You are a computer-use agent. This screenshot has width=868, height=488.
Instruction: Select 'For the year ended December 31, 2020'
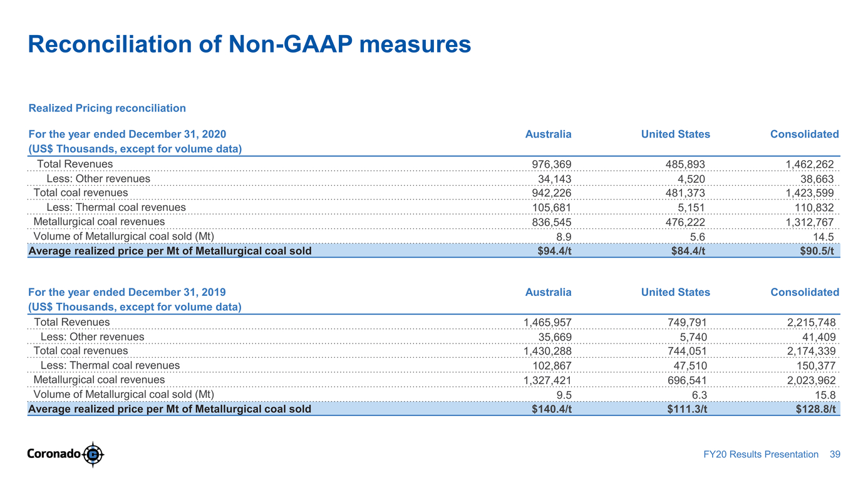point(127,134)
